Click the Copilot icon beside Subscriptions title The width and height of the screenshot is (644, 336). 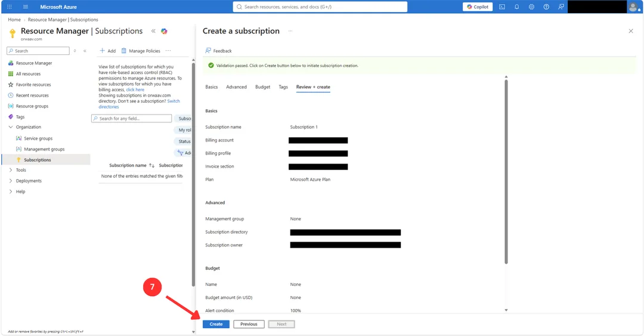point(164,31)
